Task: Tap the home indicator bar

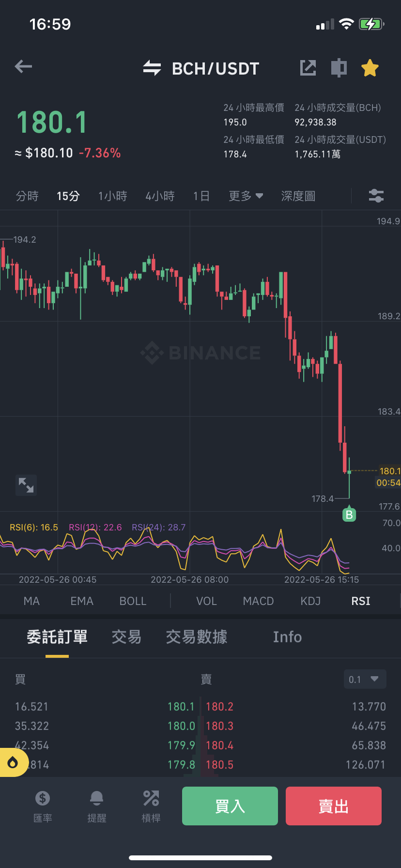Action: coord(200,858)
